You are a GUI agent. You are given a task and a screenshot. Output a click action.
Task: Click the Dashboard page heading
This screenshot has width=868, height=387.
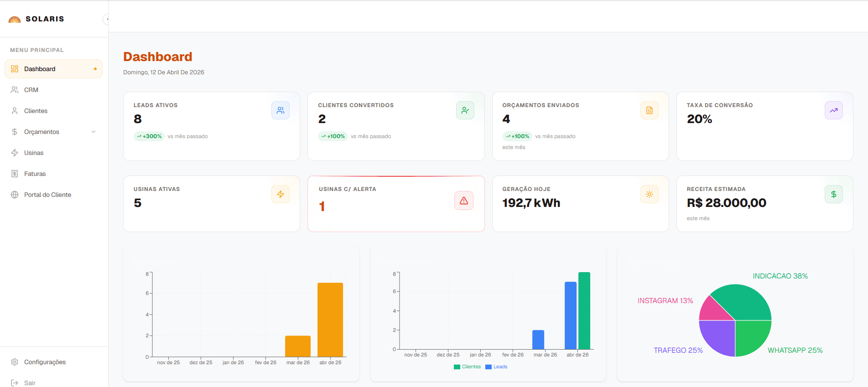click(x=158, y=57)
